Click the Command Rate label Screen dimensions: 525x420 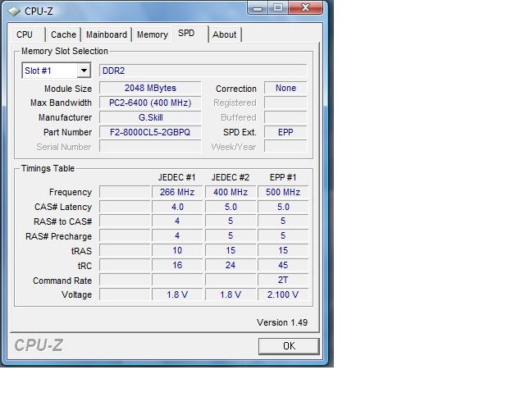pyautogui.click(x=62, y=281)
